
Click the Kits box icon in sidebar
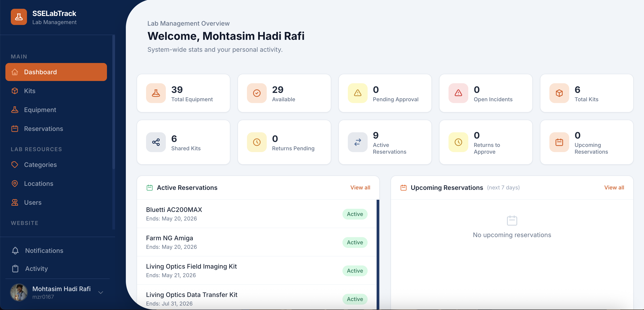pos(15,91)
